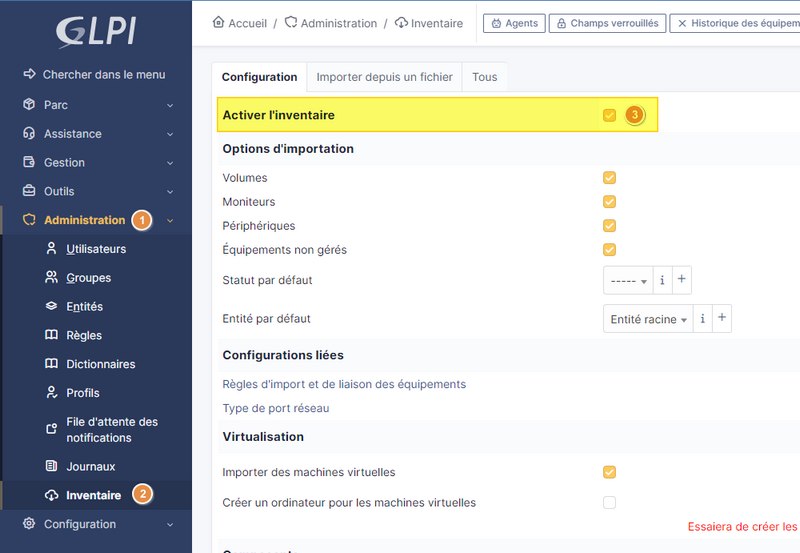This screenshot has width=800, height=553.
Task: Click the Configuration gear icon in sidebar
Action: point(29,523)
